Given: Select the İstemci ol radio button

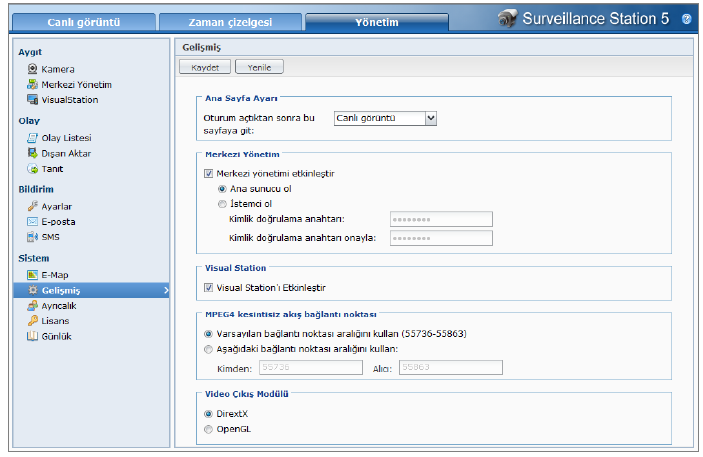Looking at the screenshot, I should pyautogui.click(x=222, y=203).
